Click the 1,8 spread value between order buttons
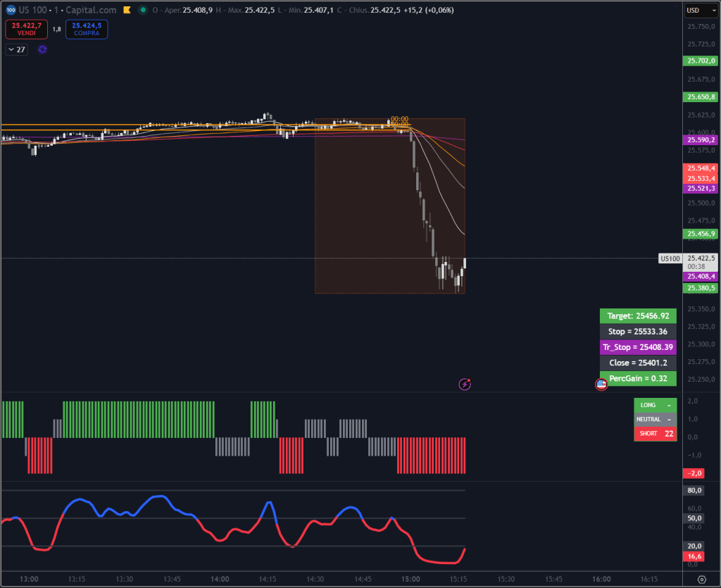The width and height of the screenshot is (721, 588). pos(56,29)
